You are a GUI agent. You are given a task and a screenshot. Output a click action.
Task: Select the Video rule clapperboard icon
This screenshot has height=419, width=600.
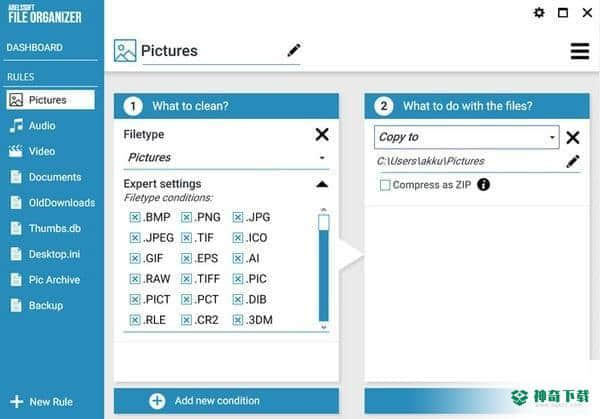point(16,151)
